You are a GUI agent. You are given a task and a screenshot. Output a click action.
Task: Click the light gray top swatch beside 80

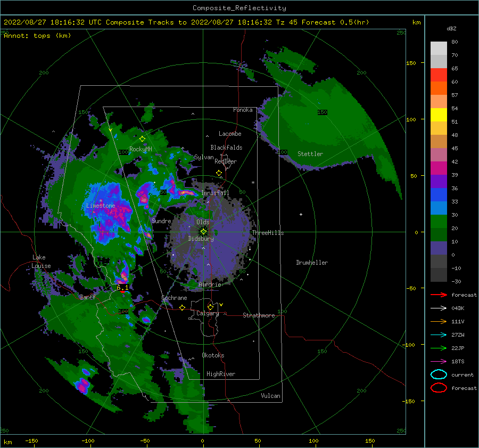coord(439,48)
